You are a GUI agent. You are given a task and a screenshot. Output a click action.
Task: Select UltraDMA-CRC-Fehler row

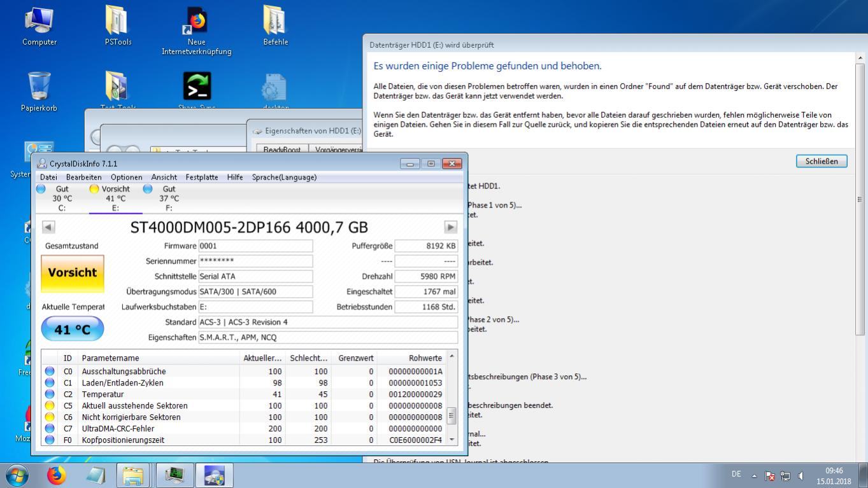pos(243,429)
